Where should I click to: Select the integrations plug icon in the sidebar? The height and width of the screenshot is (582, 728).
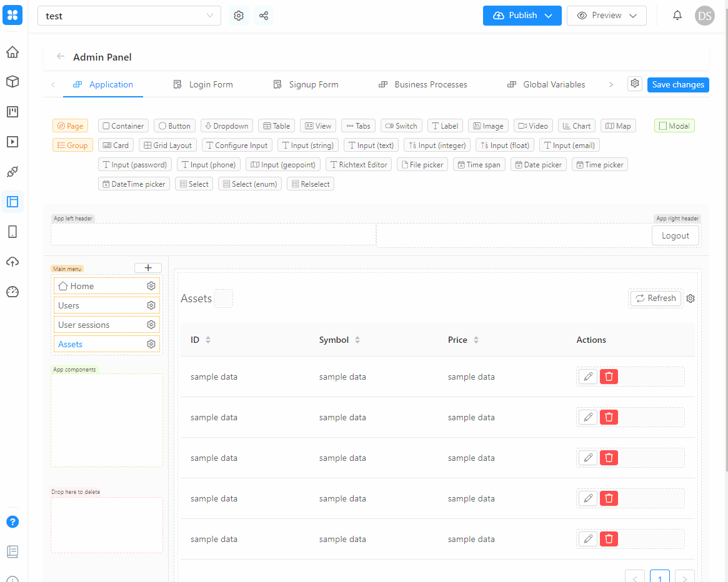coord(12,172)
